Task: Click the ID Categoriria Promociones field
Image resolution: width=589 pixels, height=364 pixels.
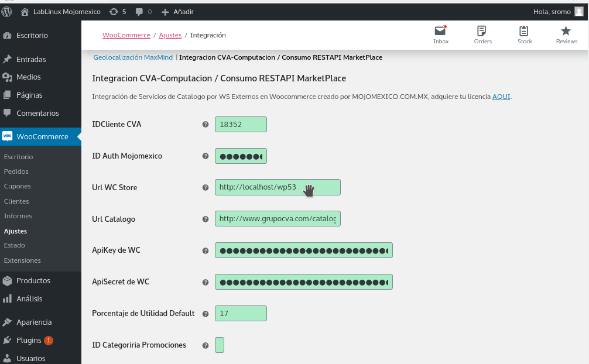Action: (220, 345)
